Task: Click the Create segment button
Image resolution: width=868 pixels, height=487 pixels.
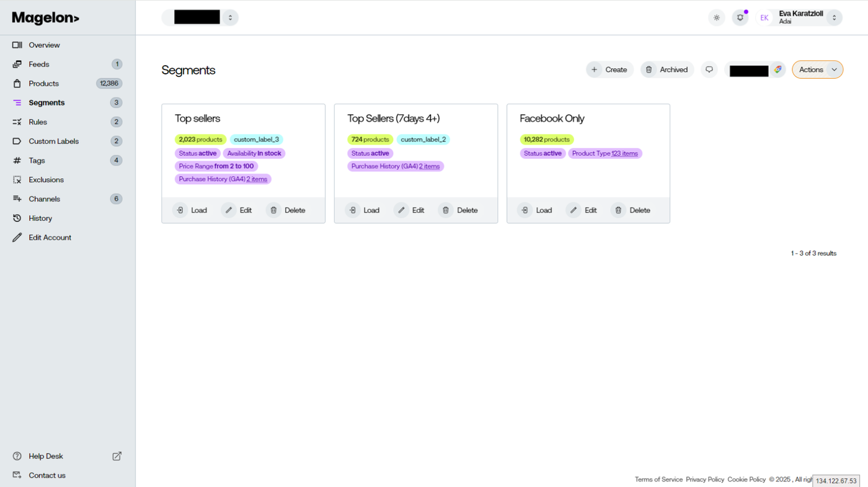Action: click(609, 69)
